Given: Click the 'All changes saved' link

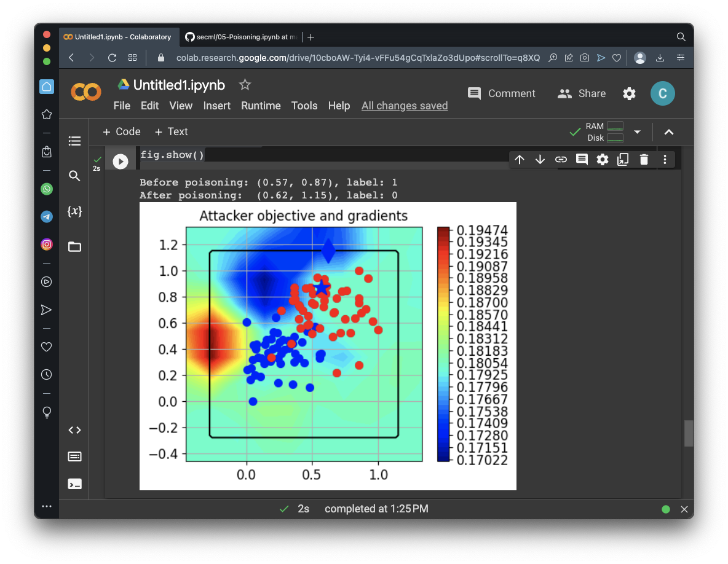Looking at the screenshot, I should tap(405, 106).
